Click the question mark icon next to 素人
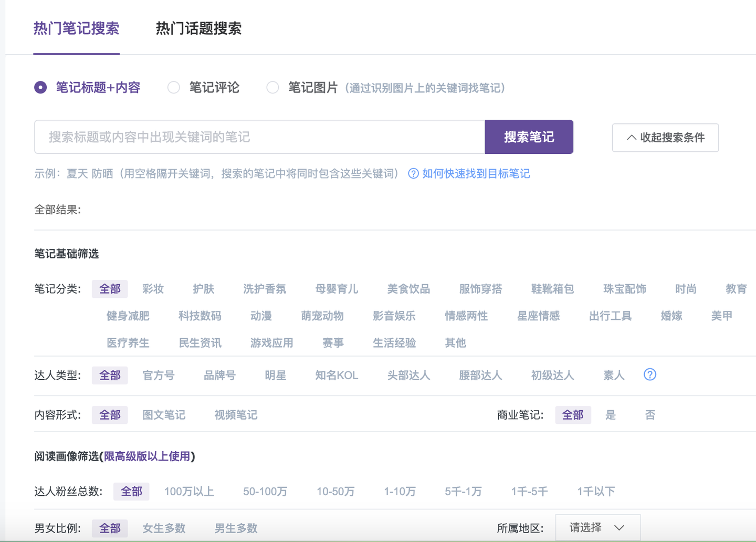756x542 pixels. tap(650, 374)
